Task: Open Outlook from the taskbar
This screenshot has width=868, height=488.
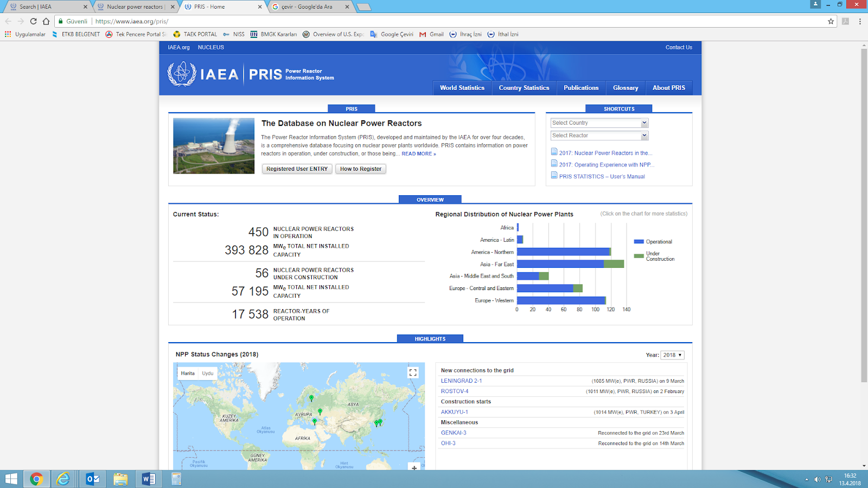Action: point(93,479)
